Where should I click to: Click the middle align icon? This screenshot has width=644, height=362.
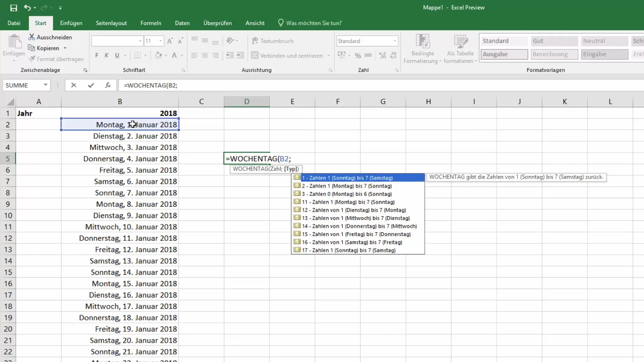[205, 41]
